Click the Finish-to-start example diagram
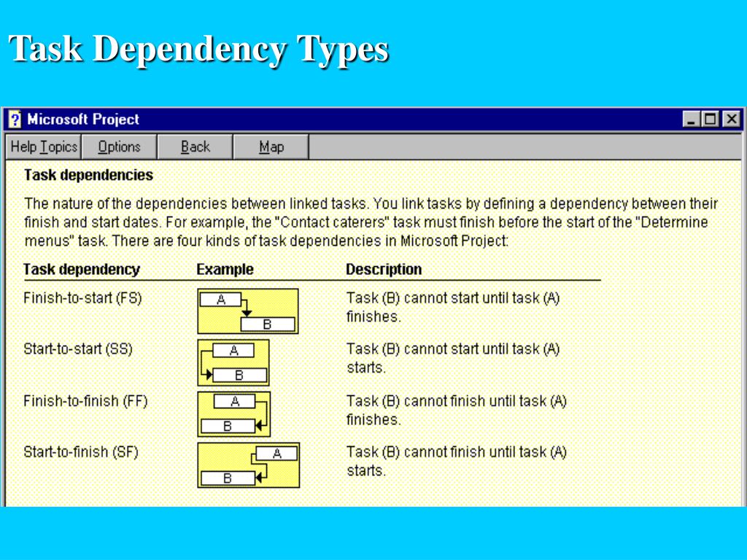The width and height of the screenshot is (747, 560). (x=247, y=311)
